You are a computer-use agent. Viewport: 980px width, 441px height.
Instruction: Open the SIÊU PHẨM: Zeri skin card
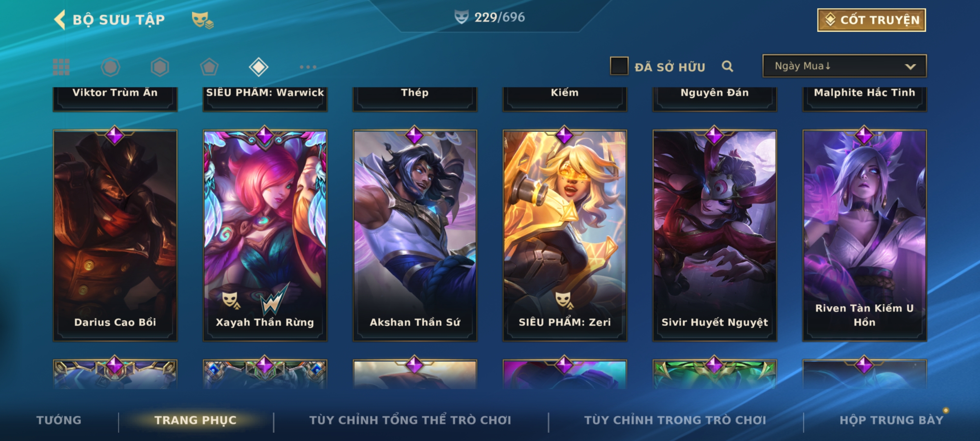point(565,235)
